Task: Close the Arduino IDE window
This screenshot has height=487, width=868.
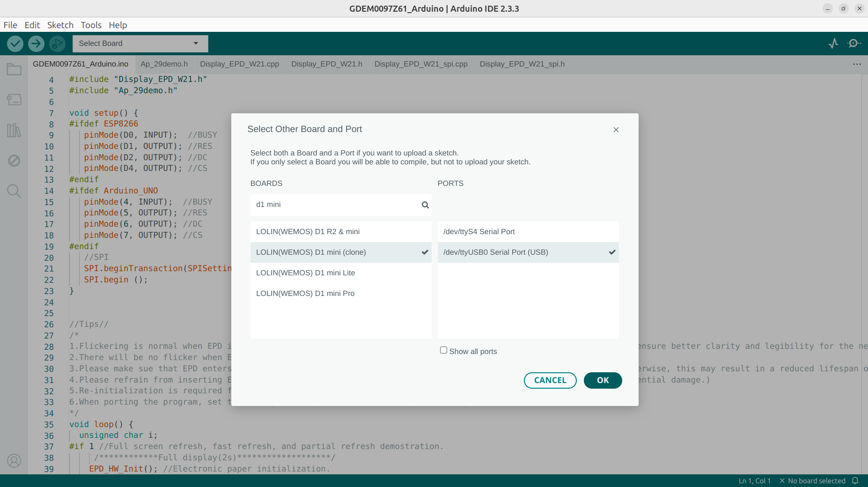Action: coord(860,8)
